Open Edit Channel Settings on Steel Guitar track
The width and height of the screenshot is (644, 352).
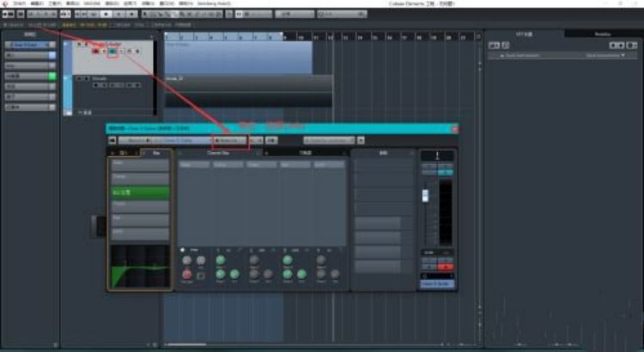point(112,52)
